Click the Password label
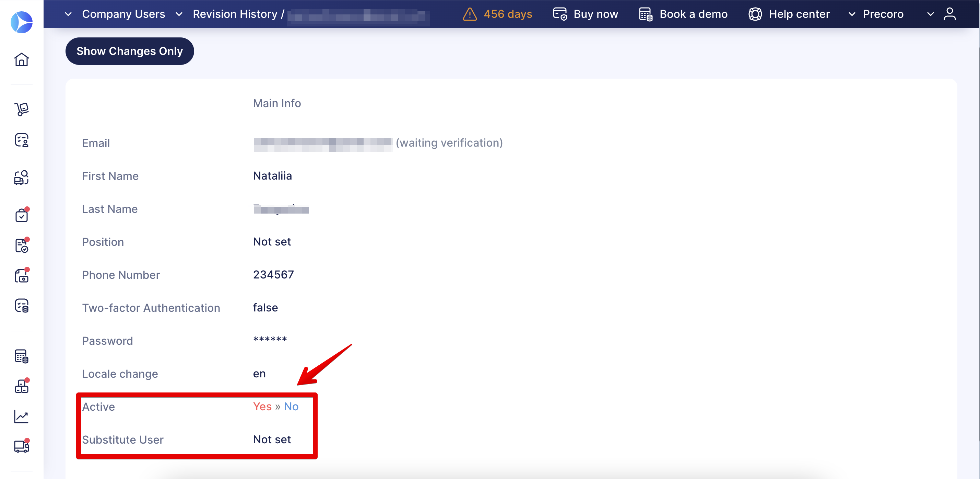The height and width of the screenshot is (479, 980). click(108, 341)
